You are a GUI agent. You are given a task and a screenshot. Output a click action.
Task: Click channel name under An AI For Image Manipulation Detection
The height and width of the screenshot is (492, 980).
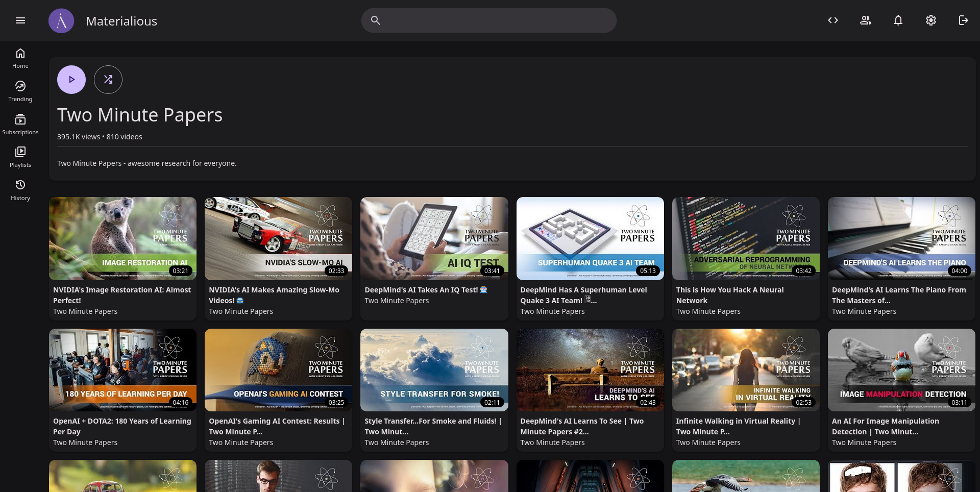pos(864,442)
